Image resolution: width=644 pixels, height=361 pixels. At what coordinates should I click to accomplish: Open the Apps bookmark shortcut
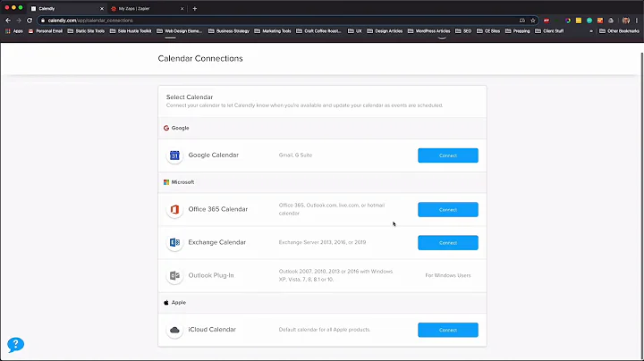[14, 31]
